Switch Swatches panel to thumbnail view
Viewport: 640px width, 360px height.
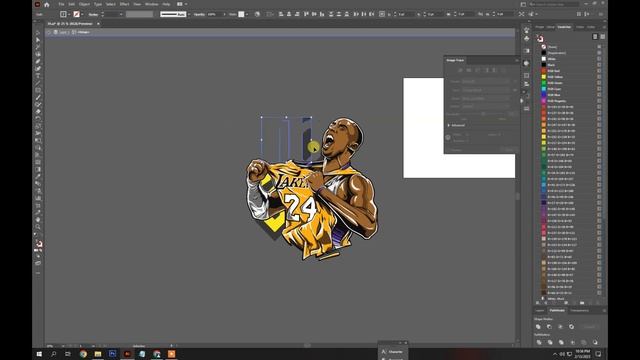602,37
